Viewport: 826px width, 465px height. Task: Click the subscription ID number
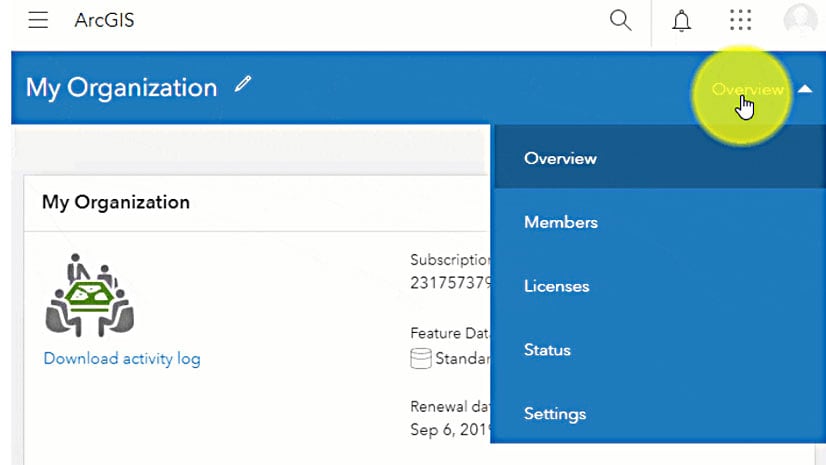451,283
